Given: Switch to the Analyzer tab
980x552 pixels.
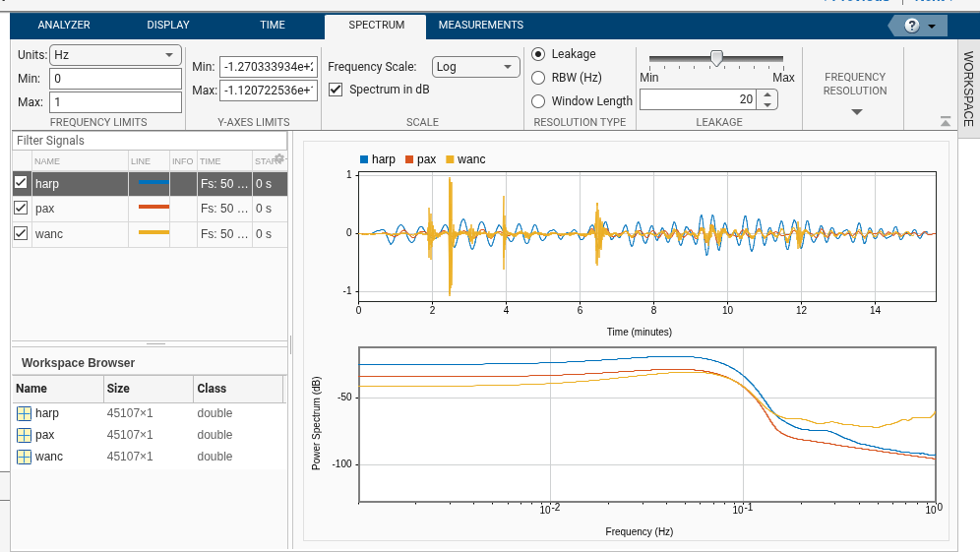Looking at the screenshot, I should pos(64,25).
